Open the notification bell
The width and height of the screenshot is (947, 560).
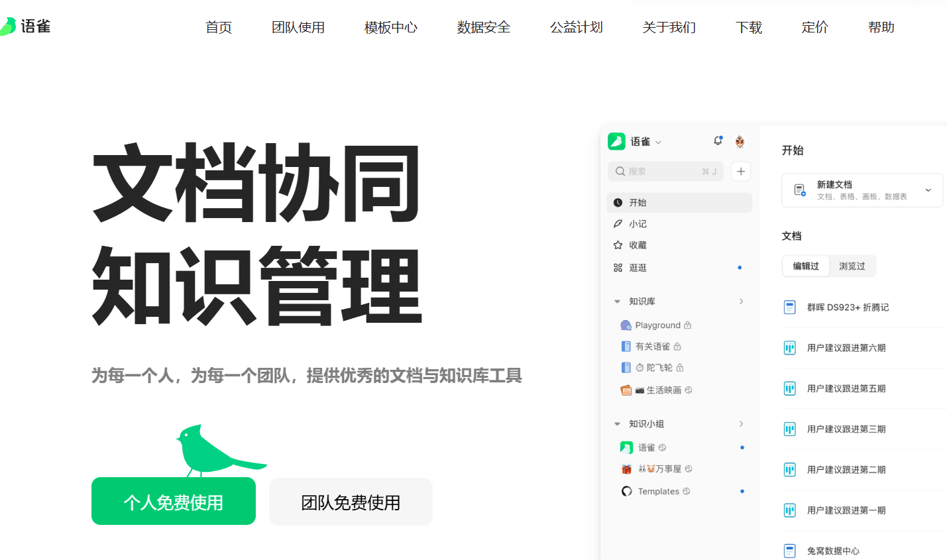pyautogui.click(x=718, y=140)
